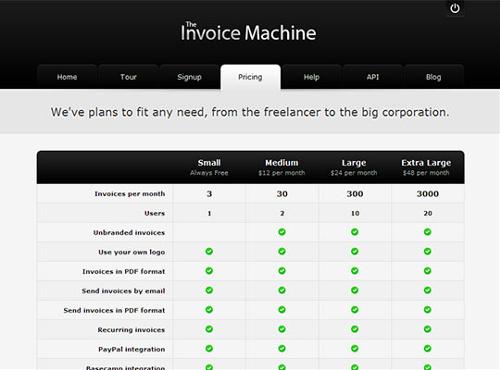This screenshot has width=500, height=370.
Task: Click the Unbranded invoices label
Action: [x=129, y=233]
